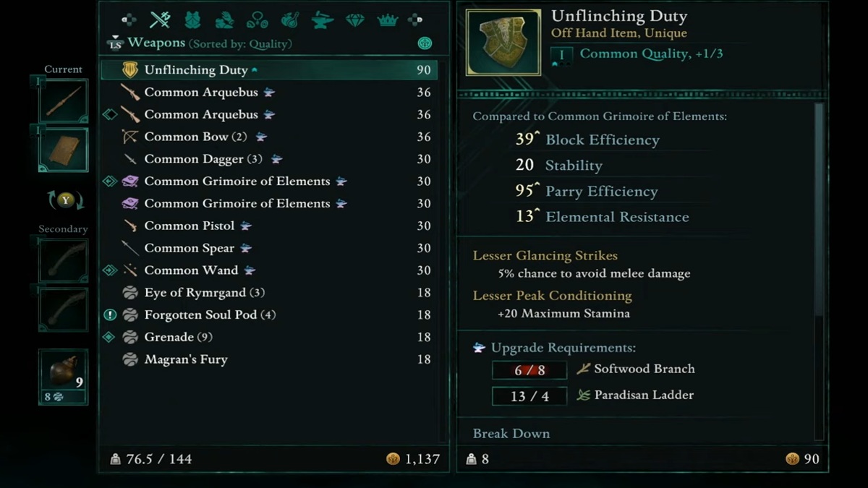Open the Weapons category tab (crossed sword and axe)
This screenshot has width=868, height=488.
point(160,20)
